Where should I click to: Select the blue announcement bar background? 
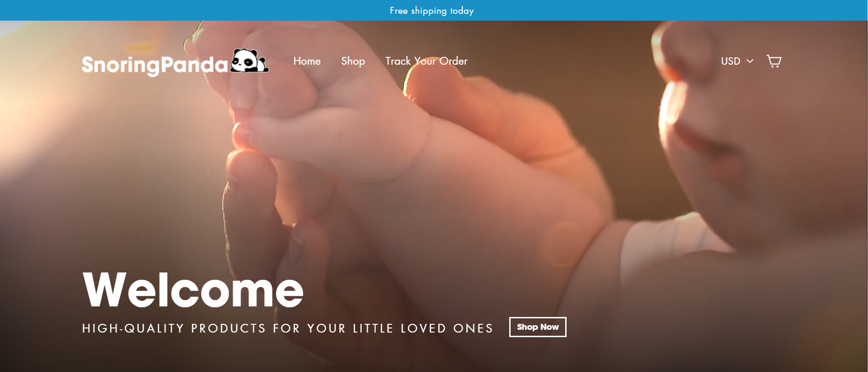click(184, 10)
